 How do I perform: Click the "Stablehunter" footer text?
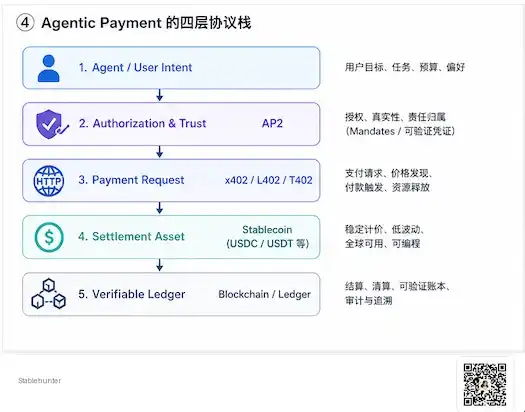pyautogui.click(x=40, y=381)
